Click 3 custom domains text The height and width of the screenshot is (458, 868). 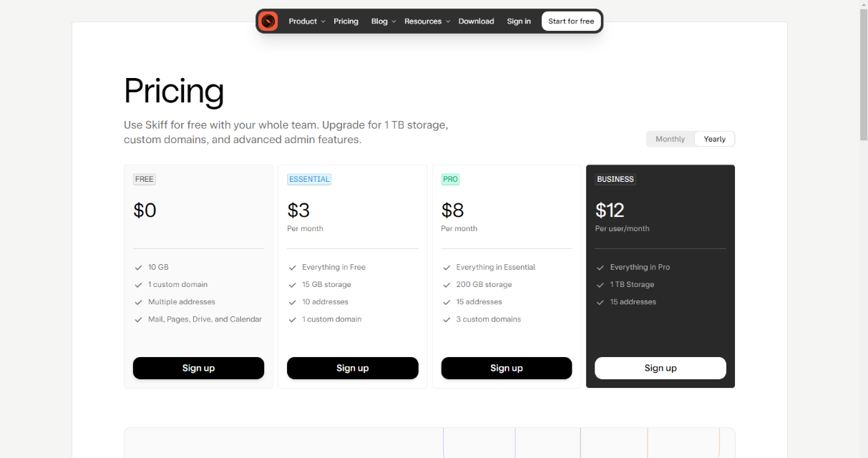(489, 319)
